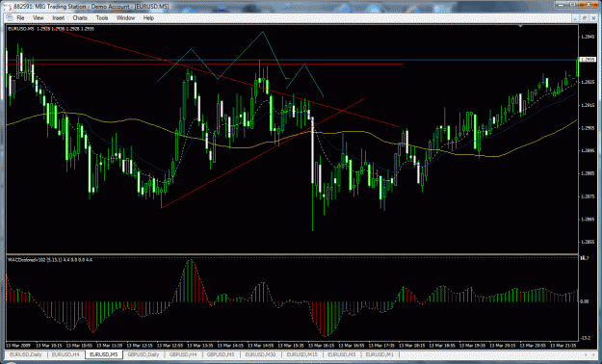The image size is (602, 364).
Task: Open the Charts menu
Action: 80,18
